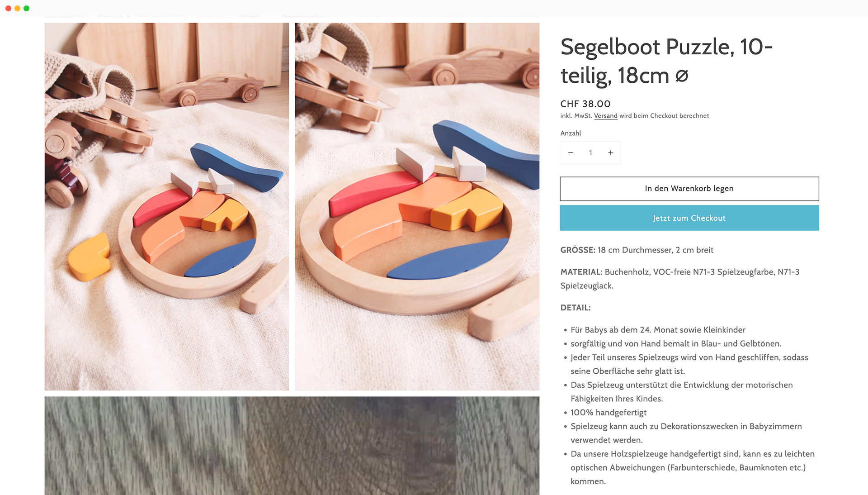
Task: Open the Versand shipping policy link
Action: click(x=605, y=116)
